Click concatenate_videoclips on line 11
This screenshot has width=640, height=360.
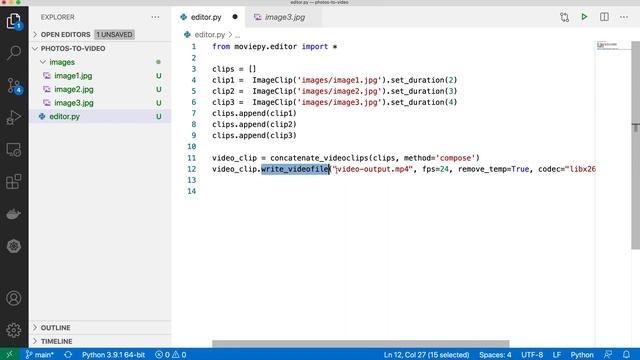coord(319,158)
